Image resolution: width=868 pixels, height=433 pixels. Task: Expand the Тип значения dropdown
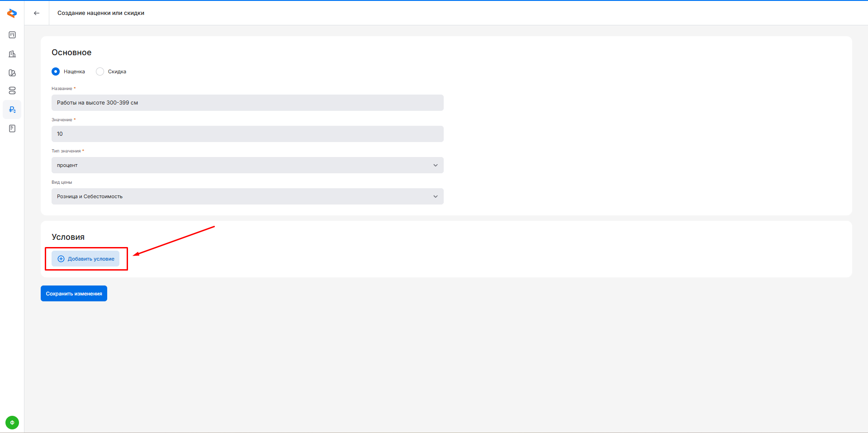point(247,165)
